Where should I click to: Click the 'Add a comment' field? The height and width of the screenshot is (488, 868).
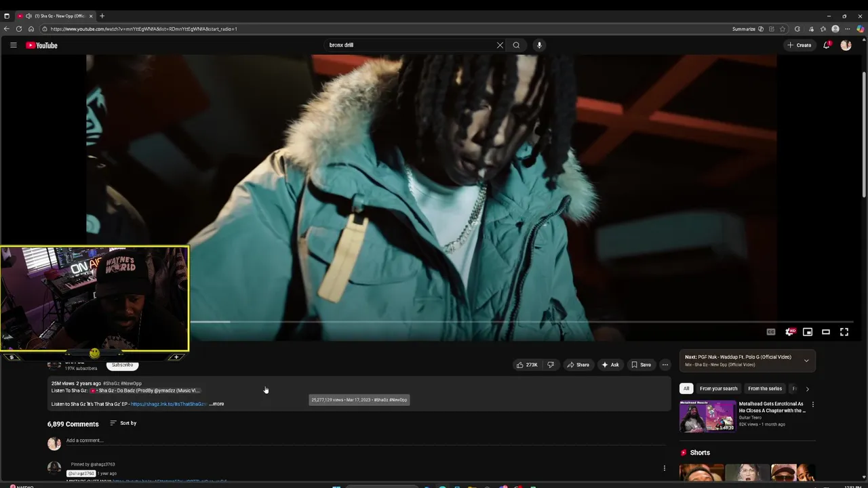pos(366,441)
